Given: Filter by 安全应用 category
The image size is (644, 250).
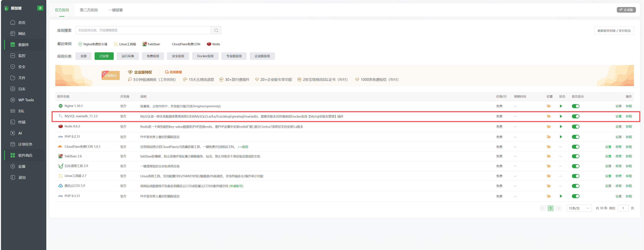Looking at the screenshot, I should coord(178,56).
